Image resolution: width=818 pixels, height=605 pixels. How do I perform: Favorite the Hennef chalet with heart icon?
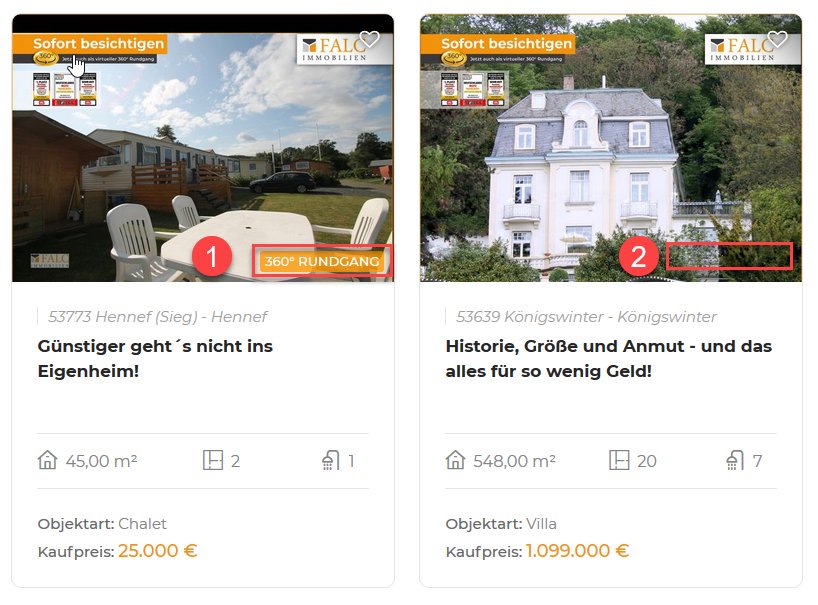tap(369, 39)
